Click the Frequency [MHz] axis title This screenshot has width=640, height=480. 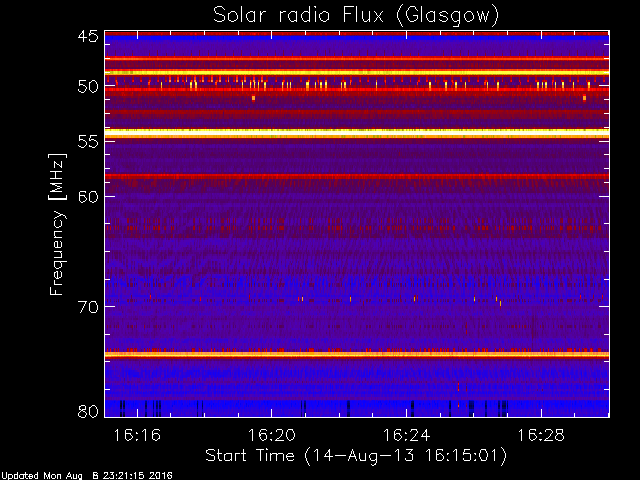coord(57,224)
